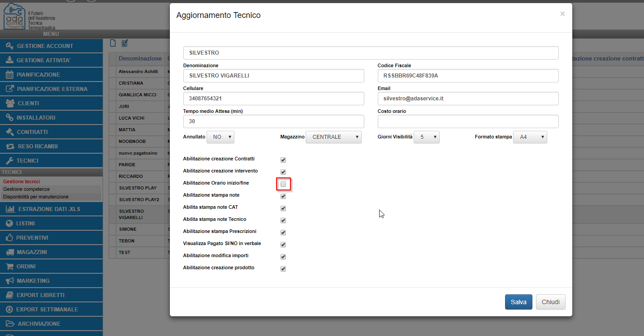Select the GIANLUCA MICCI table row

click(x=139, y=95)
